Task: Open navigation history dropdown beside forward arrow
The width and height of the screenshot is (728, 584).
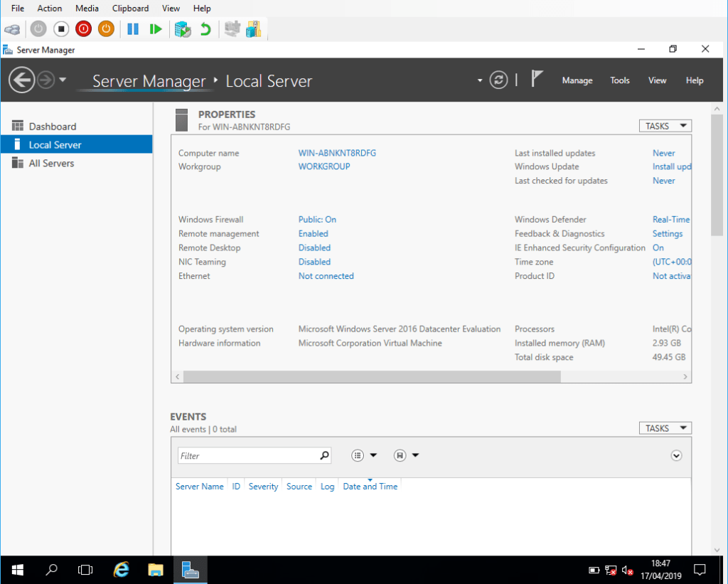Action: [63, 80]
